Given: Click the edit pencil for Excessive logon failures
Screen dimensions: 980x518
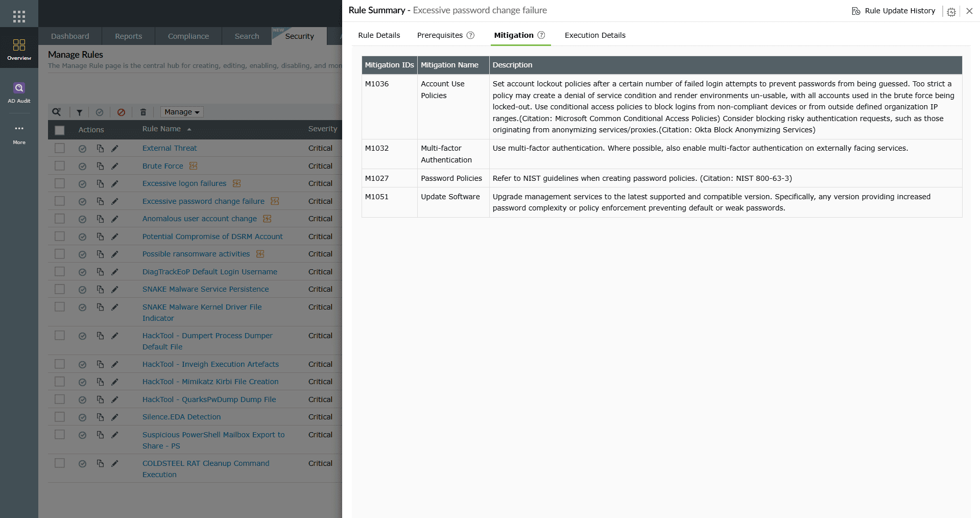Looking at the screenshot, I should (x=115, y=183).
